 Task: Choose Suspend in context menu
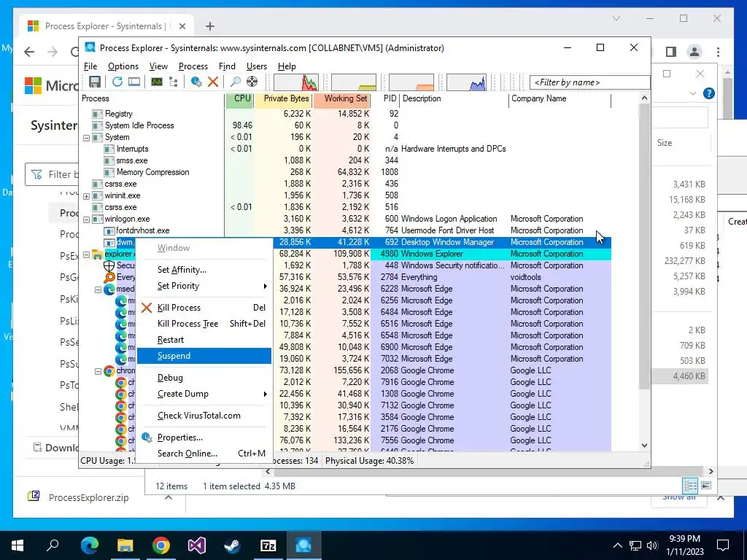click(204, 356)
